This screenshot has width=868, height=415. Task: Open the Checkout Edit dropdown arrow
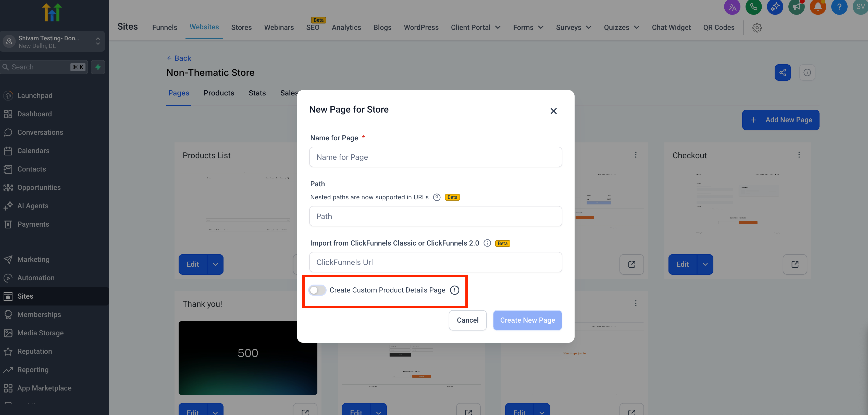(705, 264)
